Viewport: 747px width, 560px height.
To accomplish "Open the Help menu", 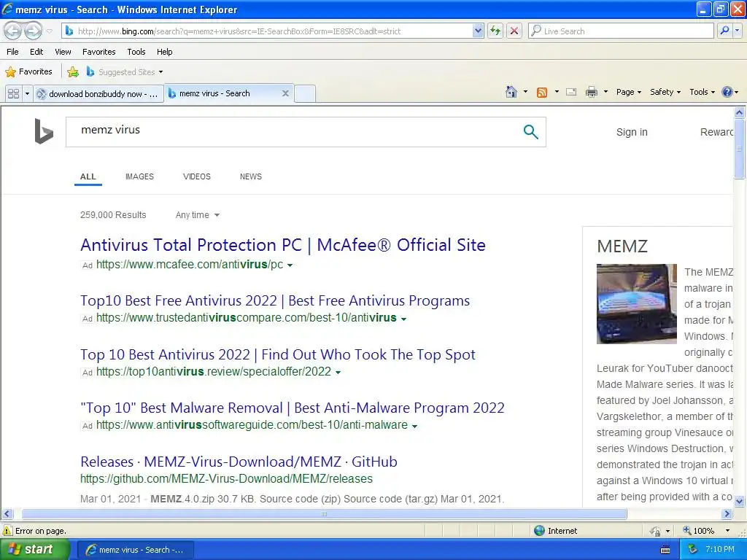I will click(165, 52).
